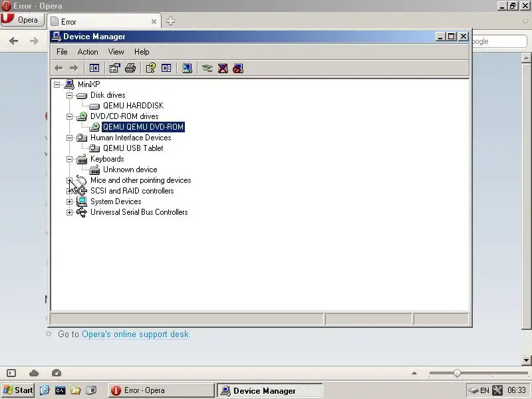The width and height of the screenshot is (532, 399).
Task: Open the Opera main menu button
Action: 23,20
